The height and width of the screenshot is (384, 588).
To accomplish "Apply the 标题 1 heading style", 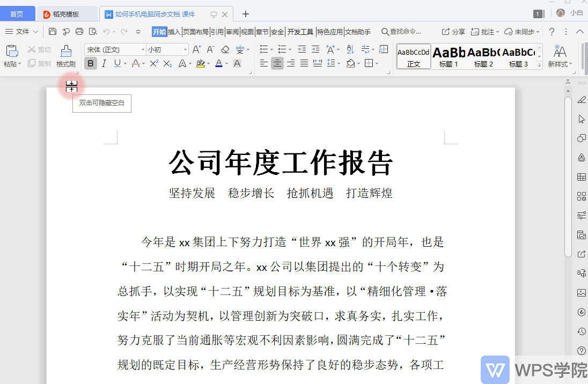I will click(449, 56).
